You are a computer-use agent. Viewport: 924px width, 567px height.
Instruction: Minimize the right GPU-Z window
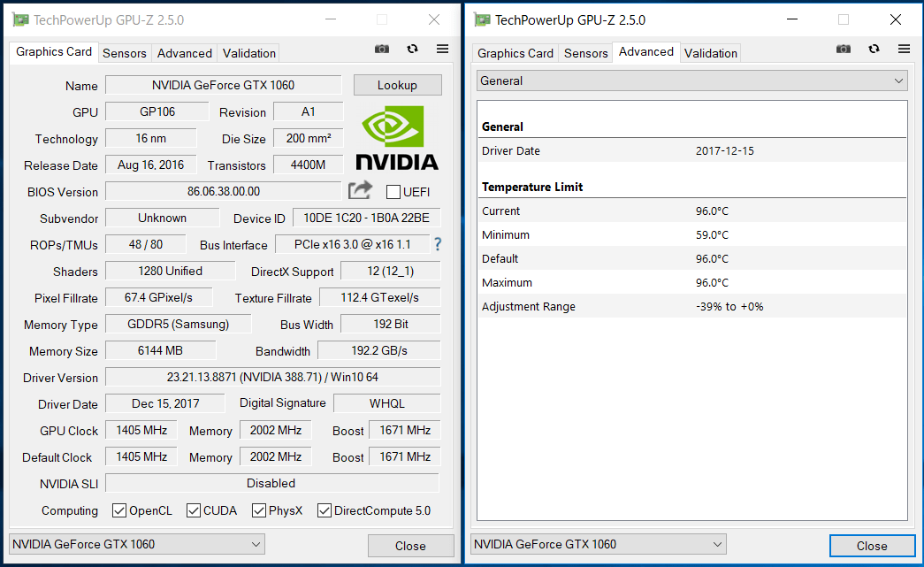(x=792, y=19)
